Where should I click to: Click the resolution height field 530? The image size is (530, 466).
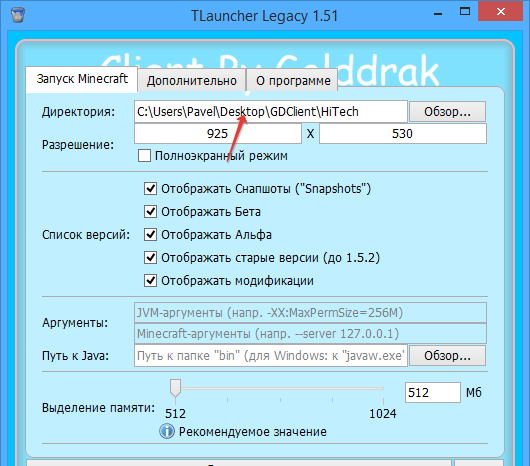point(403,133)
